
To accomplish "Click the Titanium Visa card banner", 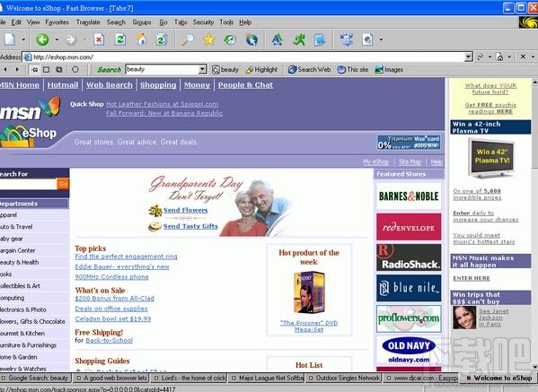I will click(409, 143).
